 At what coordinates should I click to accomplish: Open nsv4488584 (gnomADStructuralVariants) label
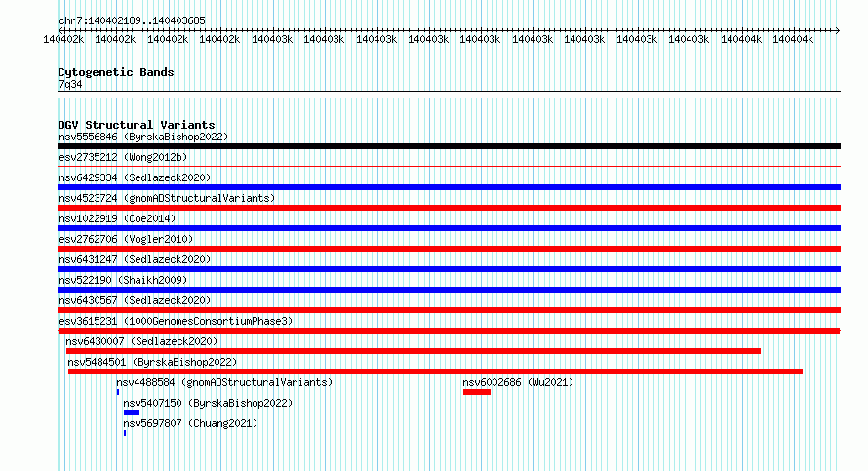click(224, 382)
